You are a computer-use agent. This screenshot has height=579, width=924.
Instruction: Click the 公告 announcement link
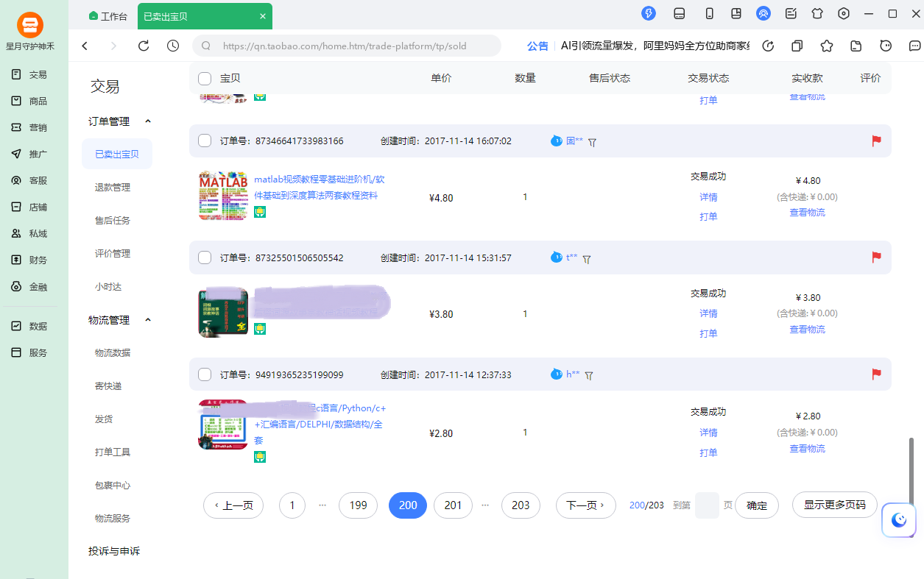pos(537,46)
